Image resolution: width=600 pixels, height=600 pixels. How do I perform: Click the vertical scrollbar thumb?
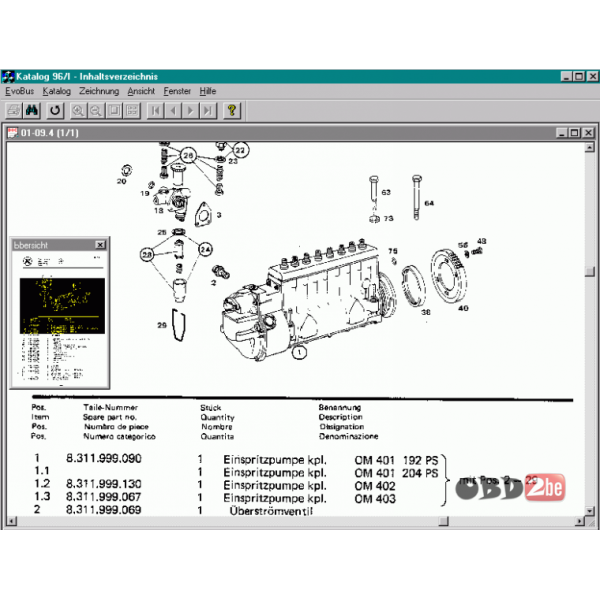590,271
